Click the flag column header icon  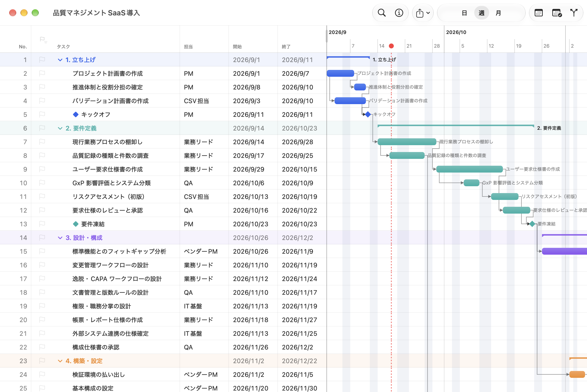(43, 40)
